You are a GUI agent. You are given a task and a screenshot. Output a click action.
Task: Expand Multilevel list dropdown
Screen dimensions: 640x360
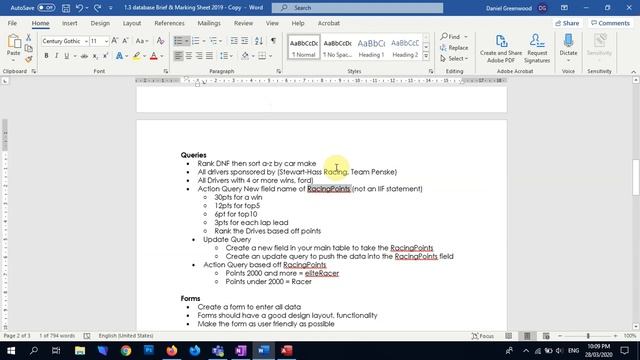point(220,41)
